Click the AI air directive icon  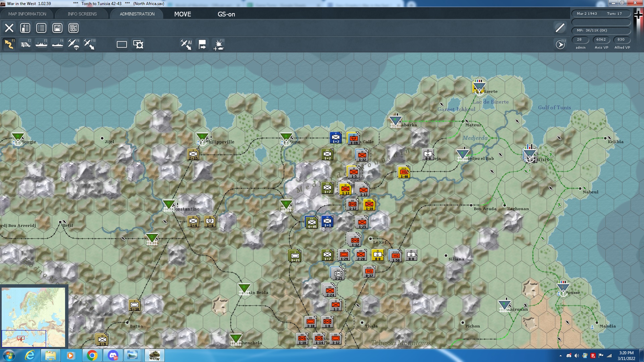point(186,44)
